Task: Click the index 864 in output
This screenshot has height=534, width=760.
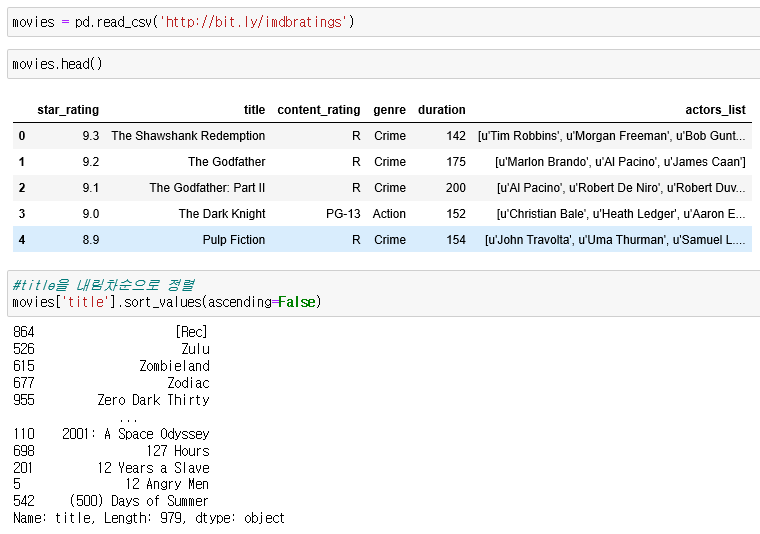Action: point(24,332)
